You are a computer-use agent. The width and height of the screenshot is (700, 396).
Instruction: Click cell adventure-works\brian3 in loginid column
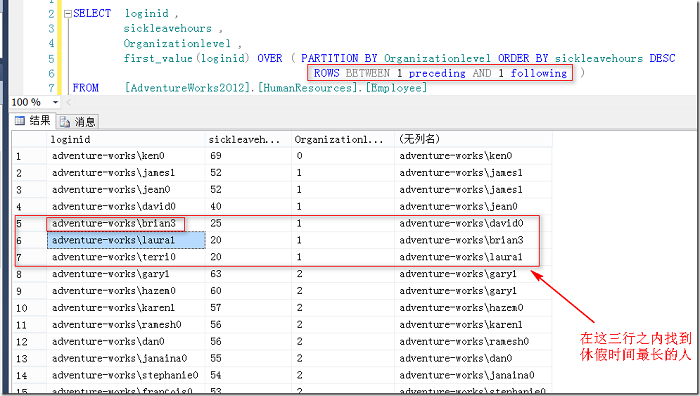click(x=114, y=223)
